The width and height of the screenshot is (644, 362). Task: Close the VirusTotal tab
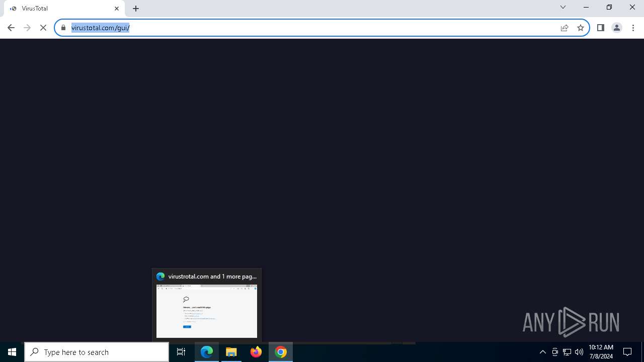point(117,9)
